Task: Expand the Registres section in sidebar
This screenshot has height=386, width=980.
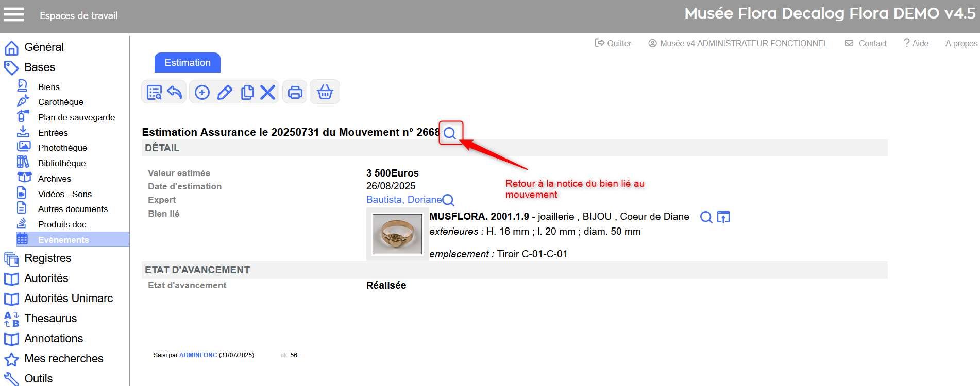Action: click(x=48, y=258)
